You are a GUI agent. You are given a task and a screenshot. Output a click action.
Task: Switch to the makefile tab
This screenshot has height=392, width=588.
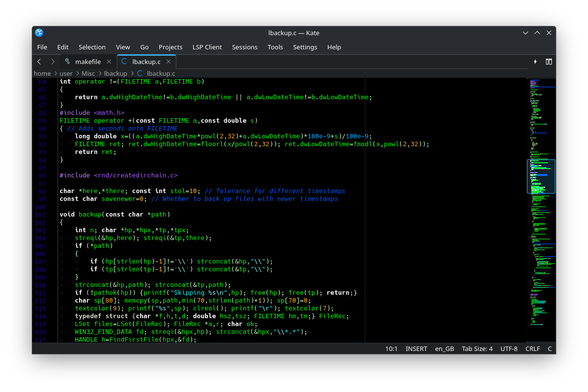pyautogui.click(x=87, y=62)
